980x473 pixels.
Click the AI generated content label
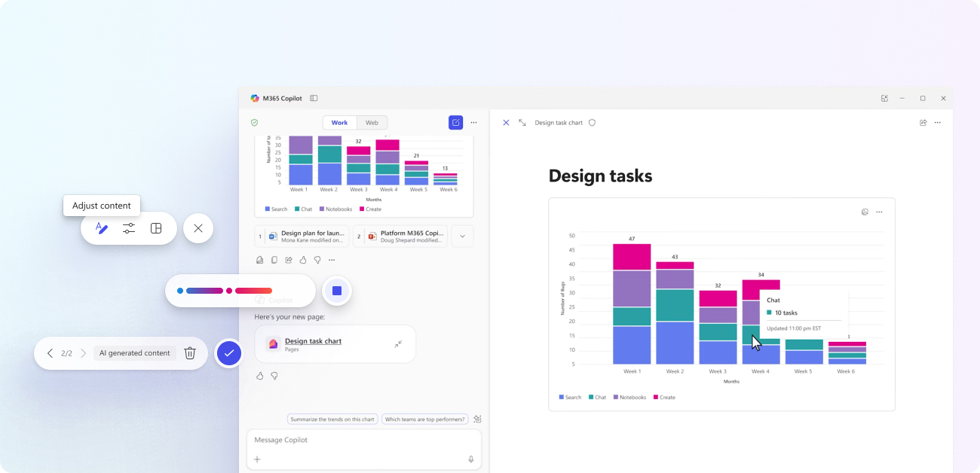tap(135, 353)
